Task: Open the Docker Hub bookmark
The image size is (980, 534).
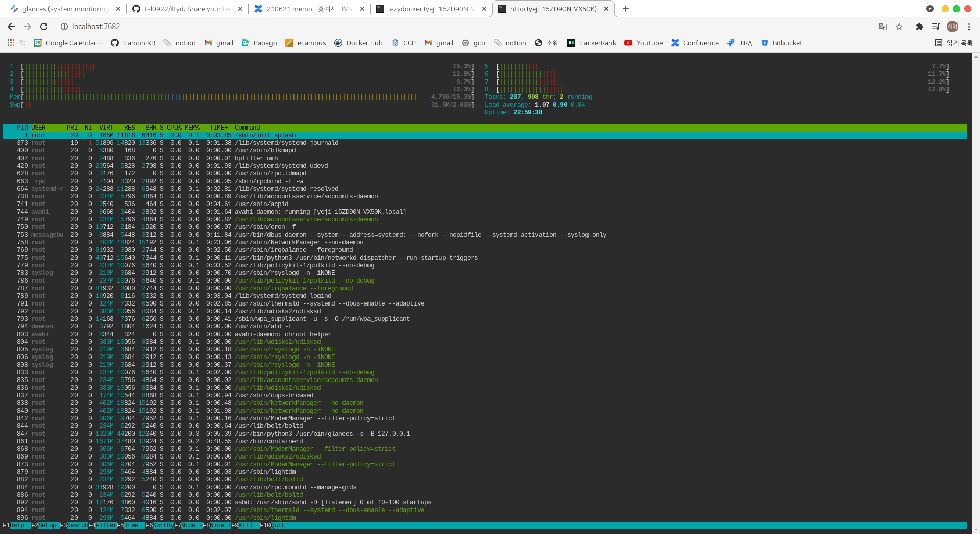Action: click(358, 43)
